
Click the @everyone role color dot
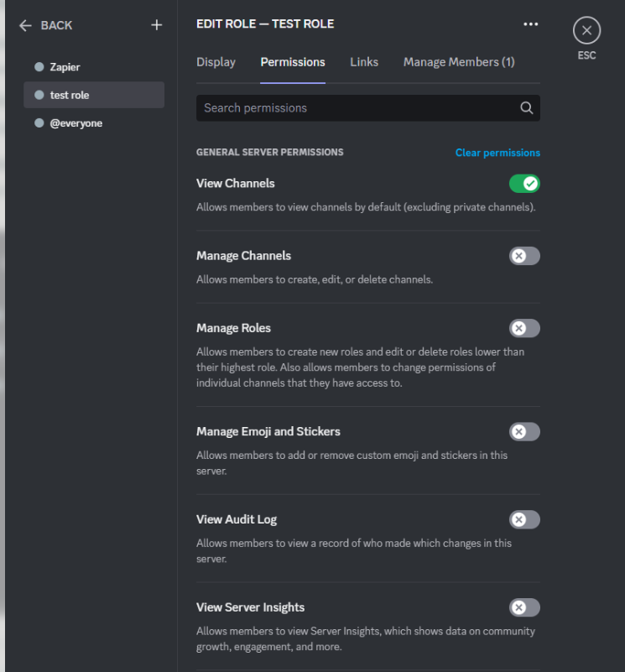(39, 123)
